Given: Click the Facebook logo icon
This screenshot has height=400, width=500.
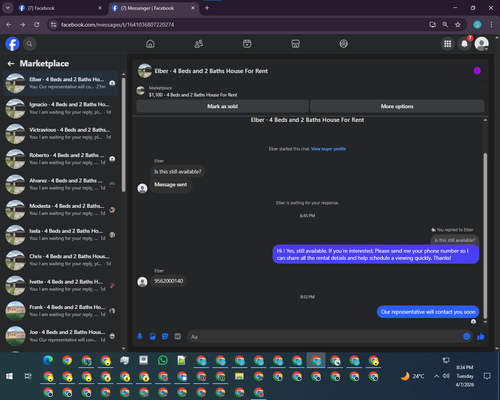Looking at the screenshot, I should (x=12, y=44).
